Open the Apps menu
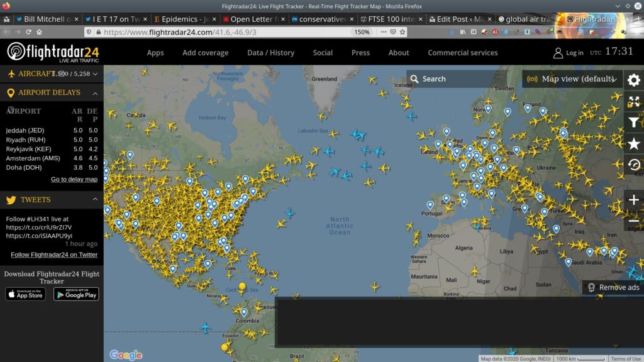 [155, 53]
